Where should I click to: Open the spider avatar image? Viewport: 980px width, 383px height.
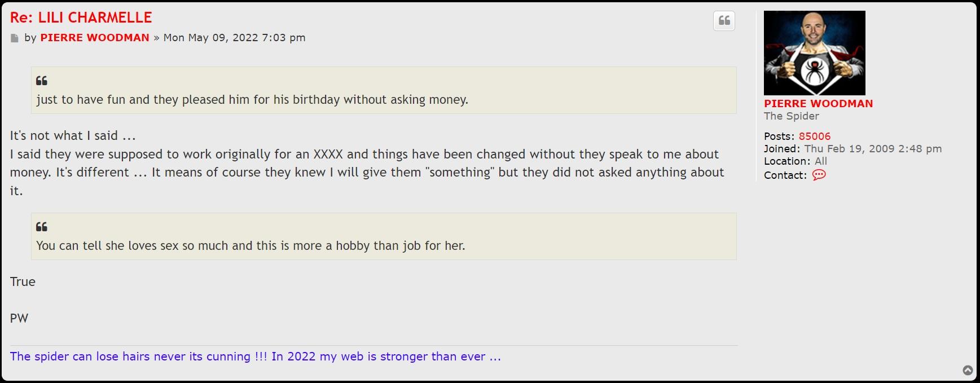coord(814,52)
